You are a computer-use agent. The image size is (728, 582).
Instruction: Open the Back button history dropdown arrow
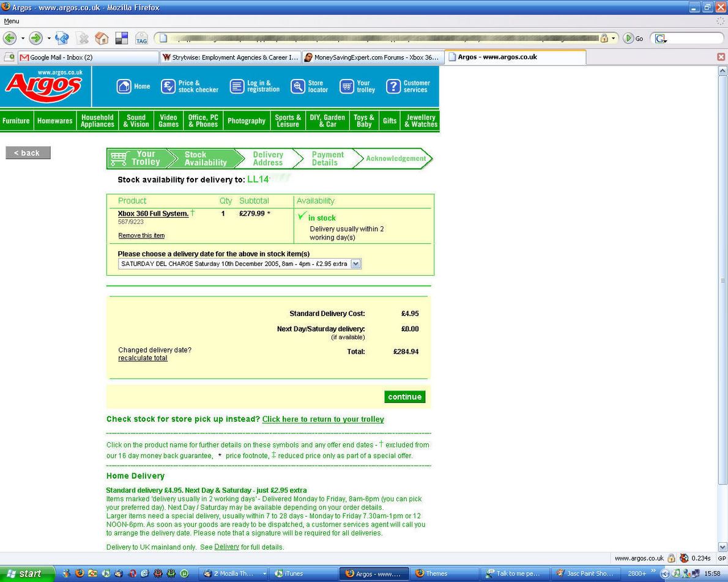23,39
